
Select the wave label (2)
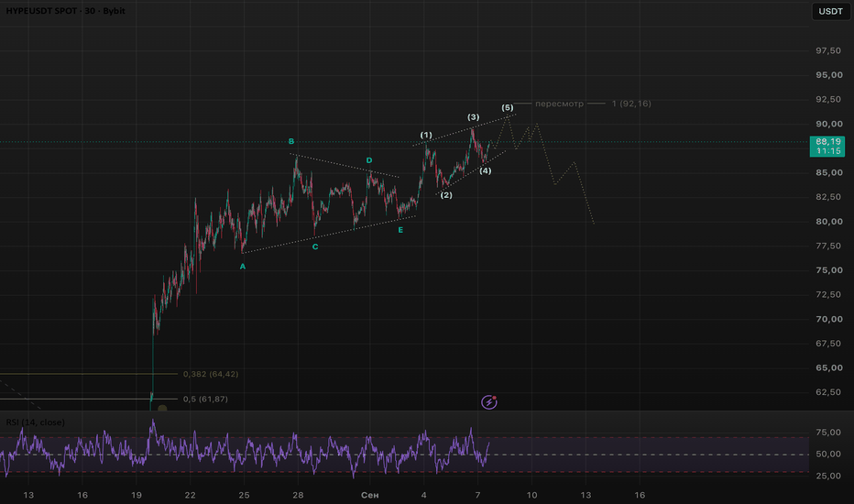[446, 195]
